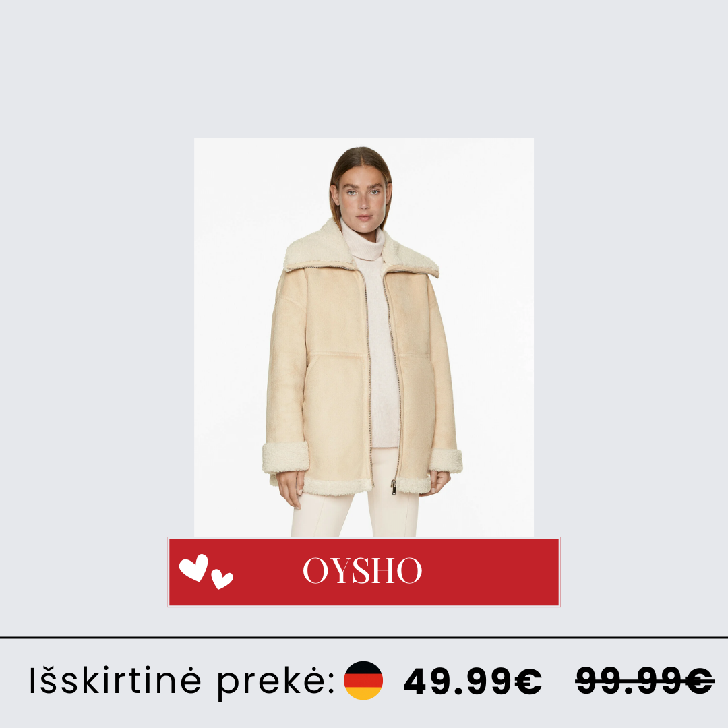
Task: Click the OYSHO brand logo text
Action: (x=362, y=571)
